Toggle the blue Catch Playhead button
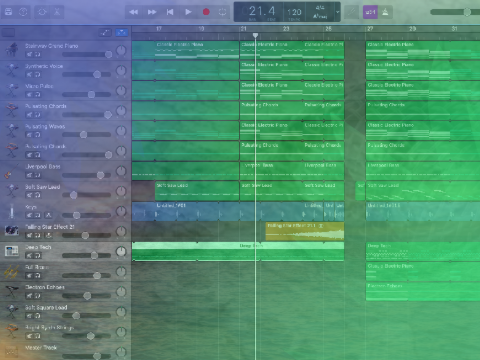This screenshot has width=480, height=360. [121, 32]
